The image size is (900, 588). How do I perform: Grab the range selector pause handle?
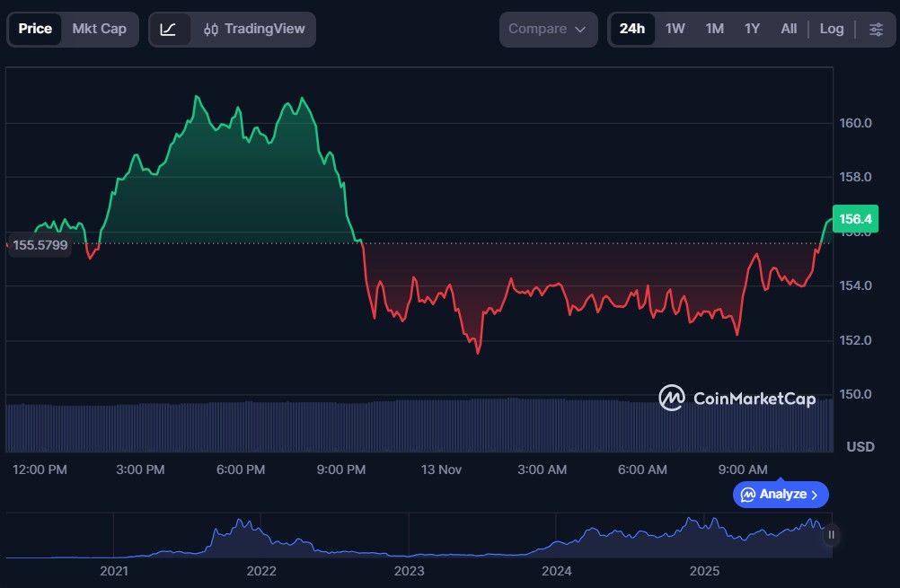click(831, 535)
